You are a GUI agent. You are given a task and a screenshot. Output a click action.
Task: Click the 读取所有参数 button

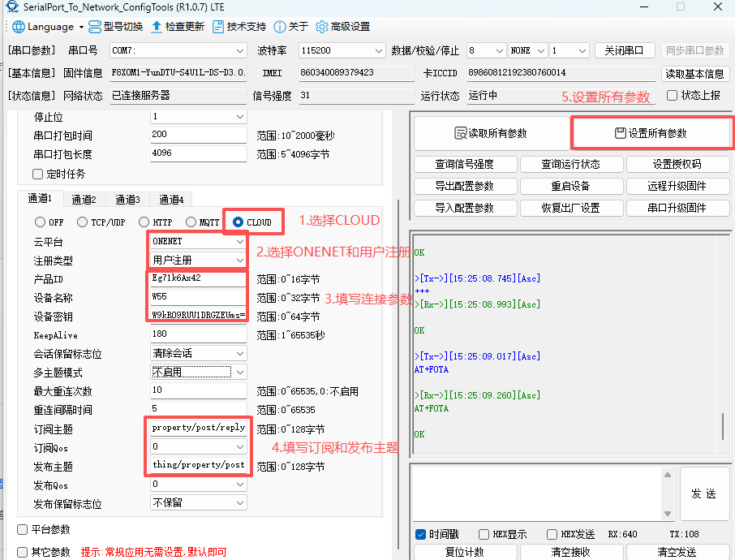[x=492, y=133]
